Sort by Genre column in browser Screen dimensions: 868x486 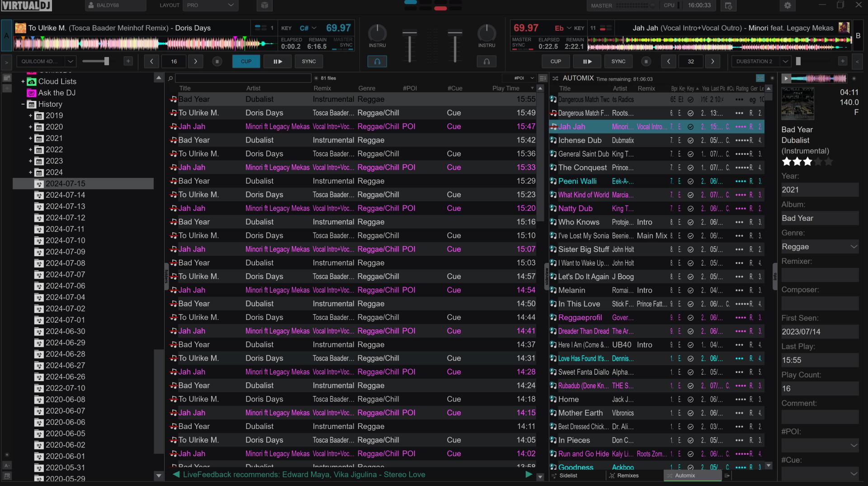pos(367,88)
